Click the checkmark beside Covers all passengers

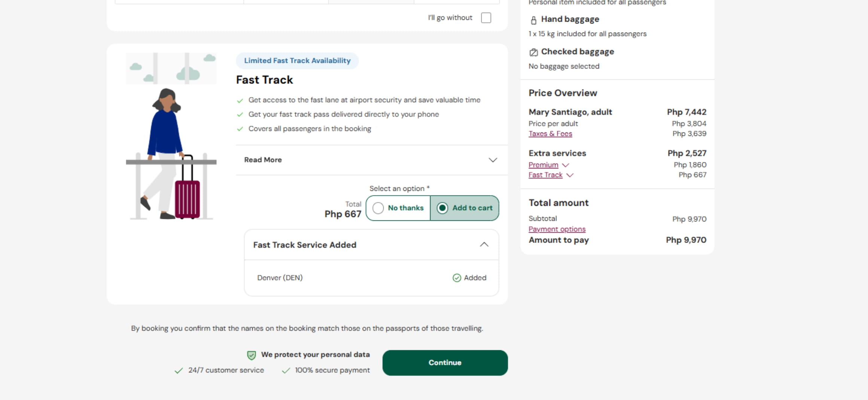tap(240, 129)
